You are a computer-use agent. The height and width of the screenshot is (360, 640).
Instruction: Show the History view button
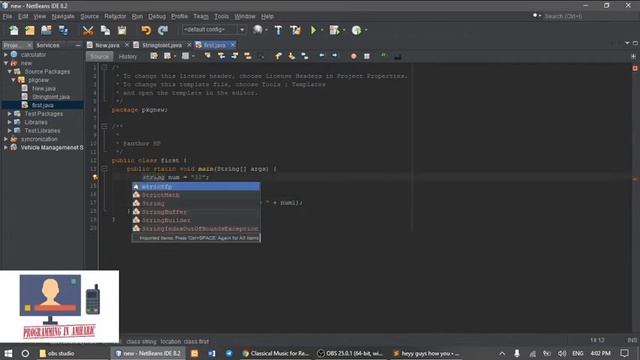click(128, 56)
